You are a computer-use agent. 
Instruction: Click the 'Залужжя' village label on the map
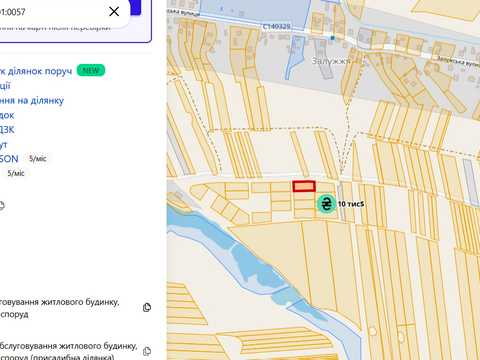pyautogui.click(x=331, y=61)
